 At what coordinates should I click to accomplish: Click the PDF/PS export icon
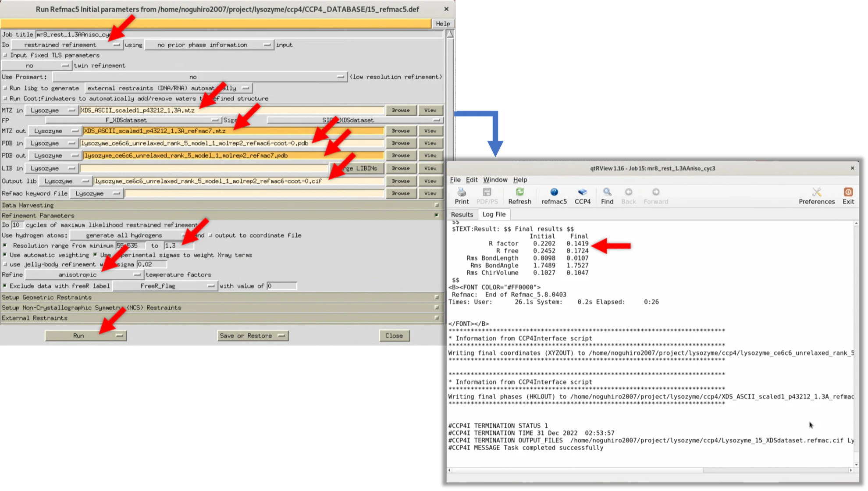coord(487,192)
